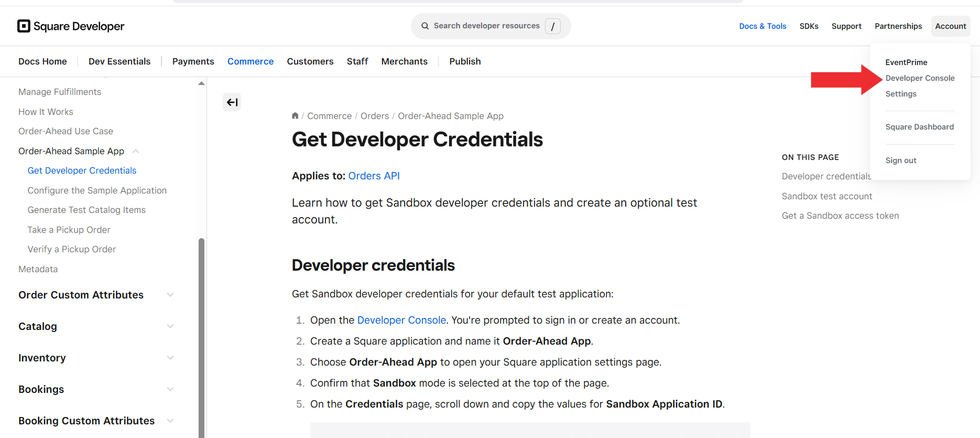Click the Developer Console link in step 1

(x=401, y=320)
